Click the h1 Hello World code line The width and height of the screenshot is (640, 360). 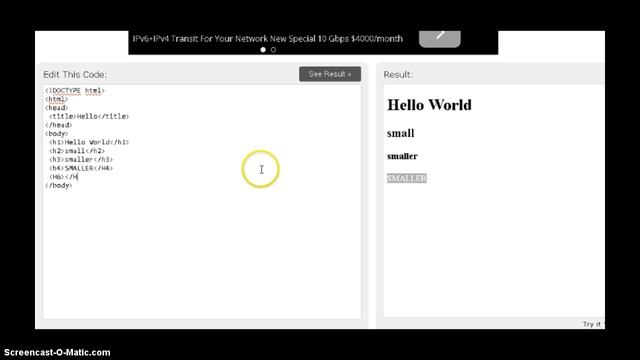(x=89, y=142)
